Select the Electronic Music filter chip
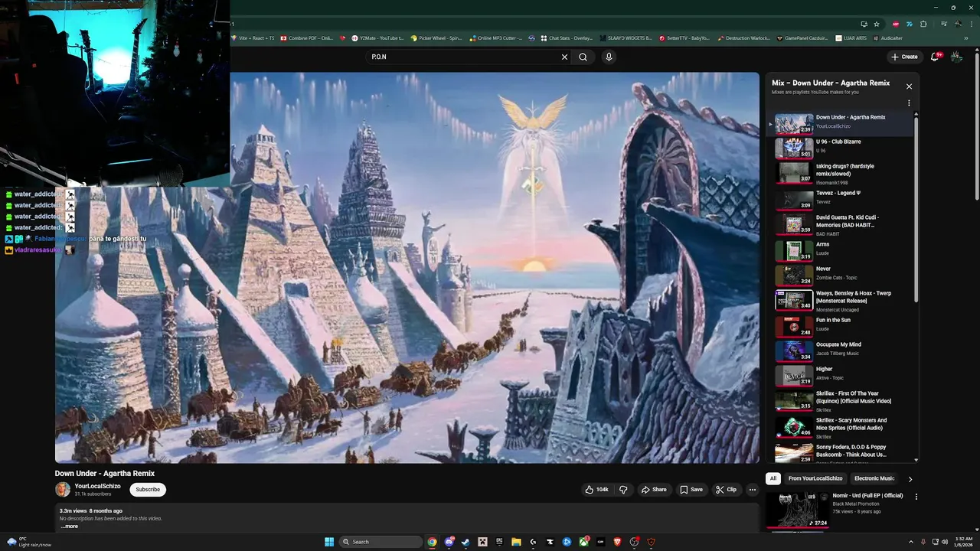 (x=874, y=479)
